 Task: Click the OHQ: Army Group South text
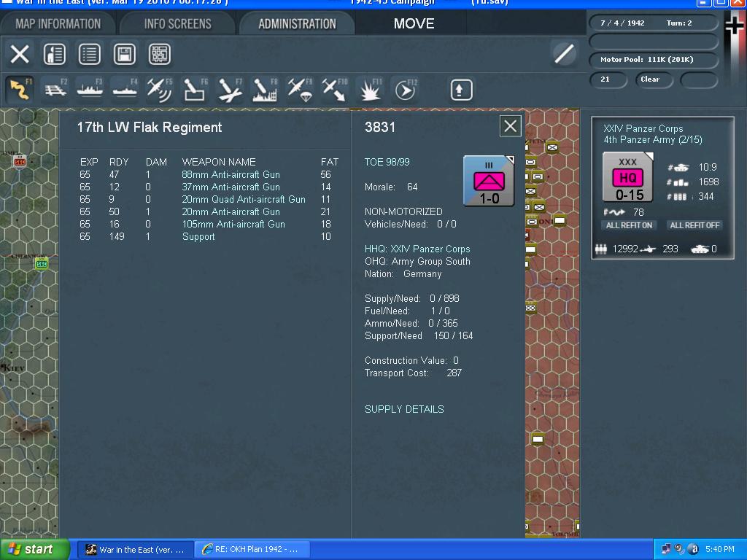(417, 261)
